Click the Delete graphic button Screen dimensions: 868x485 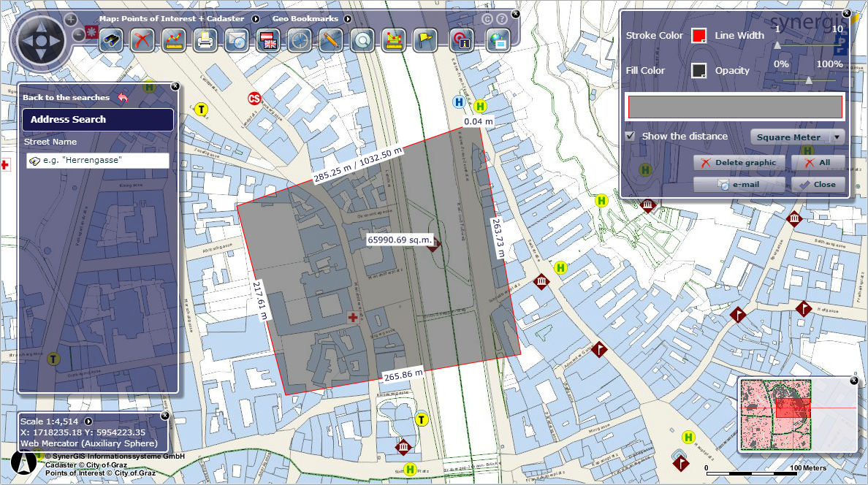(739, 162)
